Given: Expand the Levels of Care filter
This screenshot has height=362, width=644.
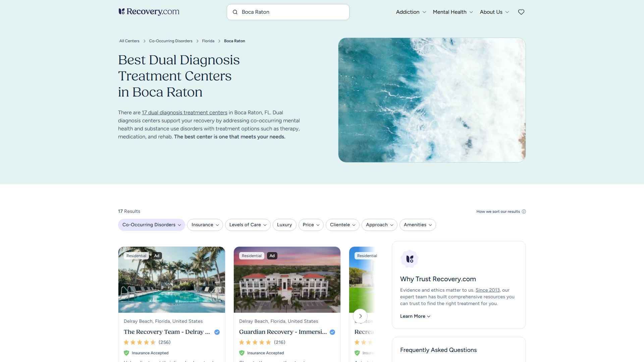Looking at the screenshot, I should coord(248,225).
